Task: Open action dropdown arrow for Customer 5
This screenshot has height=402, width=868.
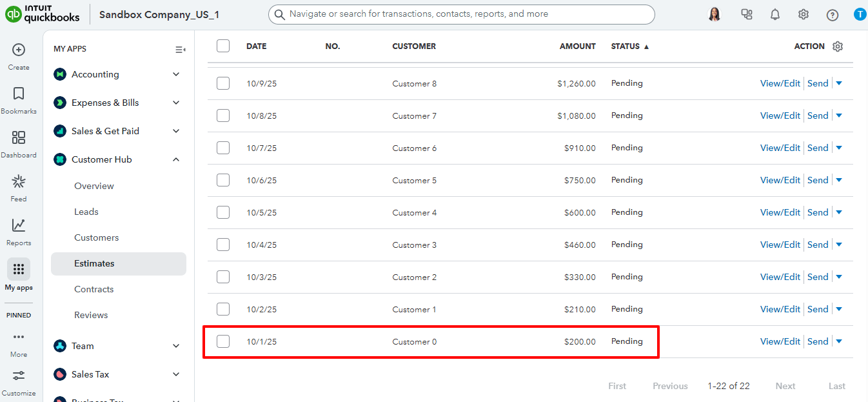Action: (839, 180)
